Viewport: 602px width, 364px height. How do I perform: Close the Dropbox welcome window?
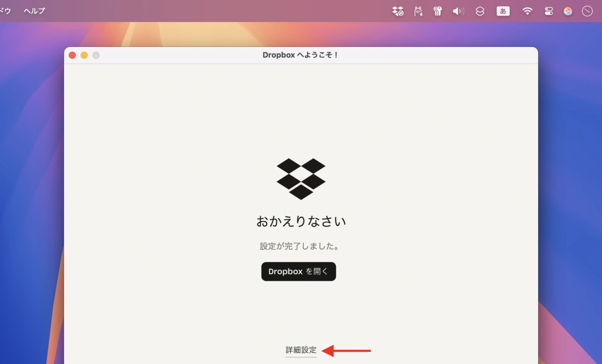coord(72,55)
